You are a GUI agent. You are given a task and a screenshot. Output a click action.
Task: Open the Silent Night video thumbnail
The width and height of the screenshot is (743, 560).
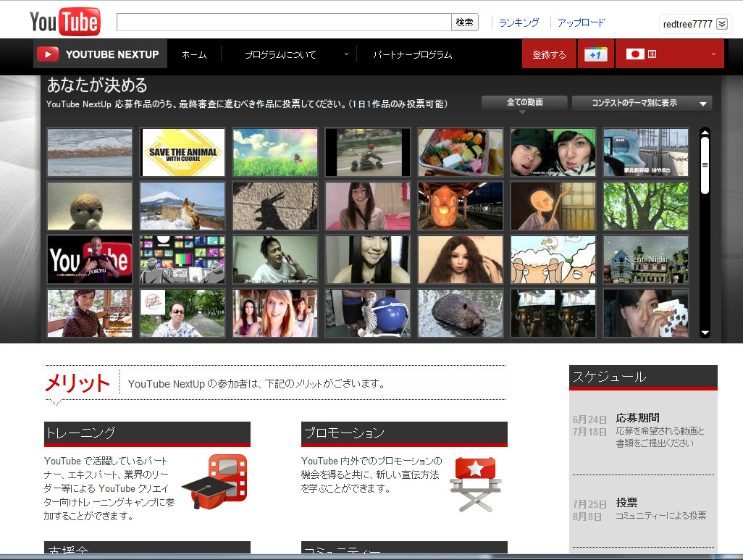click(646, 260)
